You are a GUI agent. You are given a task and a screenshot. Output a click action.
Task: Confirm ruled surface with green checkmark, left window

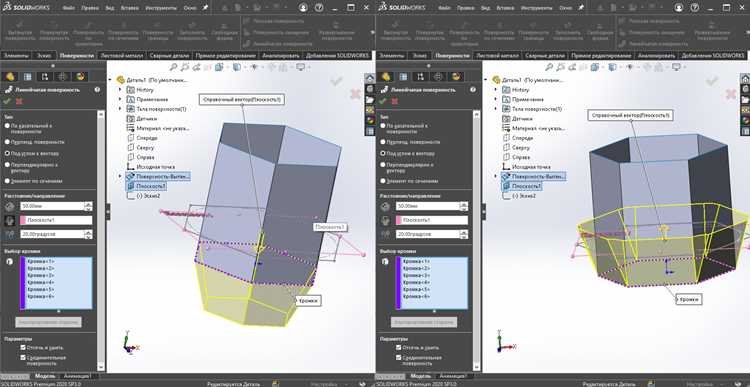[x=7, y=101]
